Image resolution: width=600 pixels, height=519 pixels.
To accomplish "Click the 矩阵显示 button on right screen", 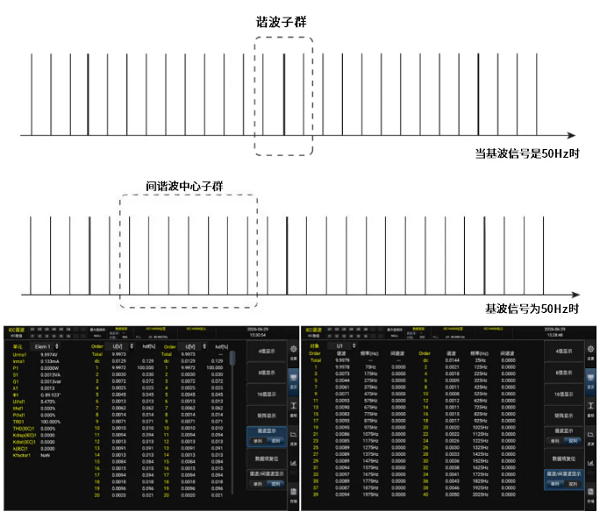I will click(x=564, y=415).
